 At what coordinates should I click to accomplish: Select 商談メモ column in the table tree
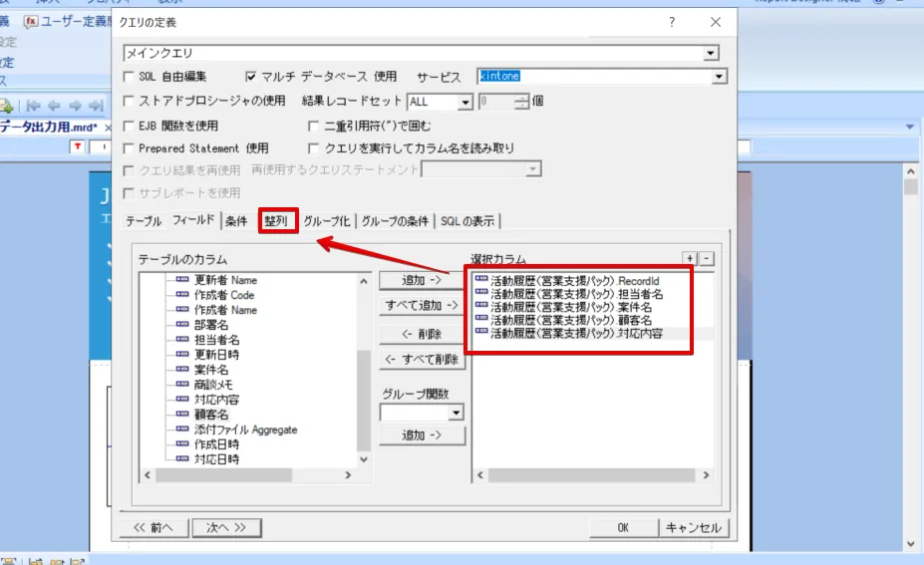point(213,385)
